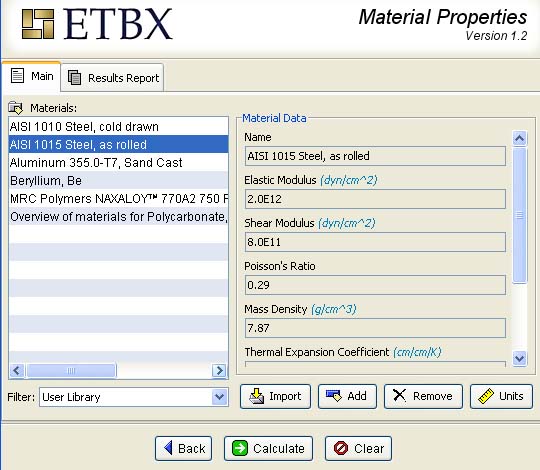
Task: Click the Material Data scroll up arrow
Action: (x=520, y=138)
